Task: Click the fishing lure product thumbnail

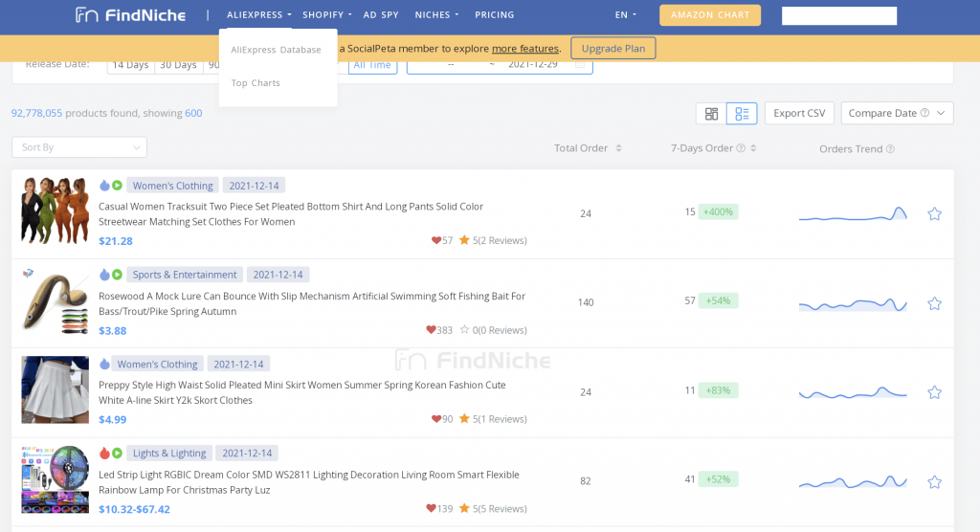Action: 55,300
